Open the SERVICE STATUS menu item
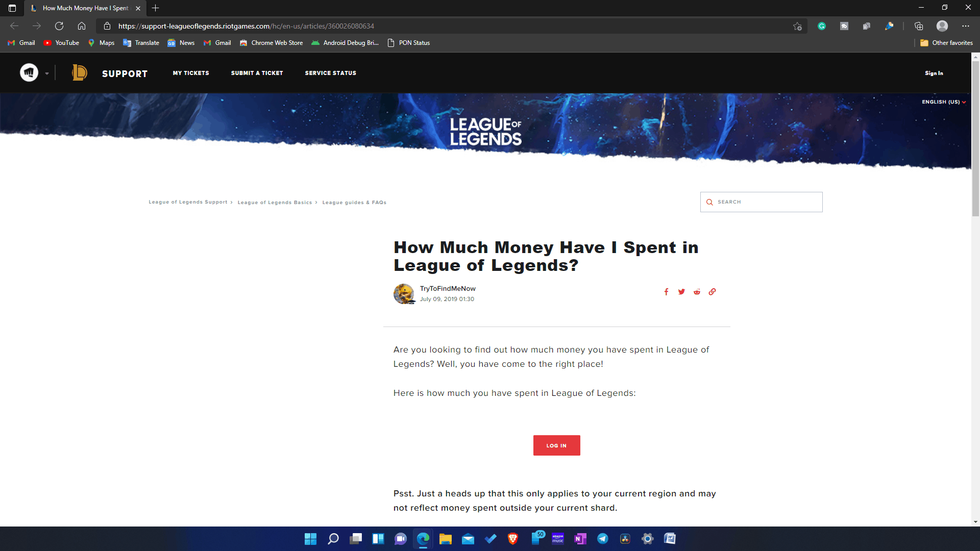980x551 pixels. coord(330,72)
